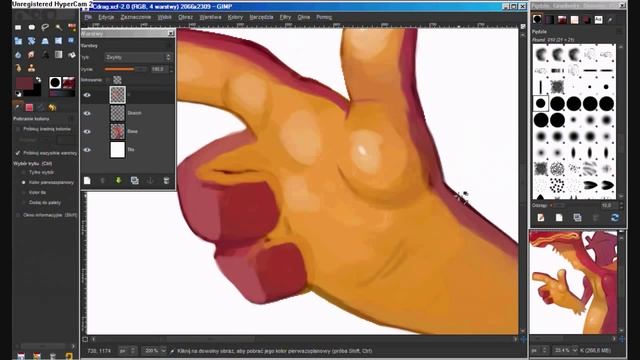The width and height of the screenshot is (640, 360).
Task: Open active pattern preview in toolbox
Action: tap(69, 82)
